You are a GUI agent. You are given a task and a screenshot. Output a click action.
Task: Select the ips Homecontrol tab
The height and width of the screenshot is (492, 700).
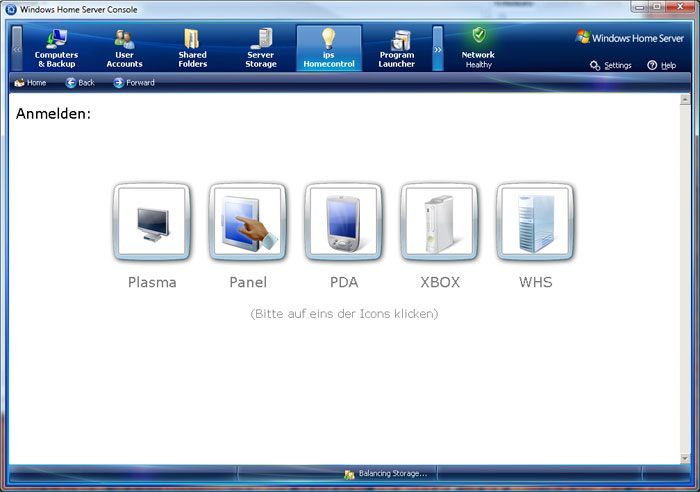click(x=329, y=48)
